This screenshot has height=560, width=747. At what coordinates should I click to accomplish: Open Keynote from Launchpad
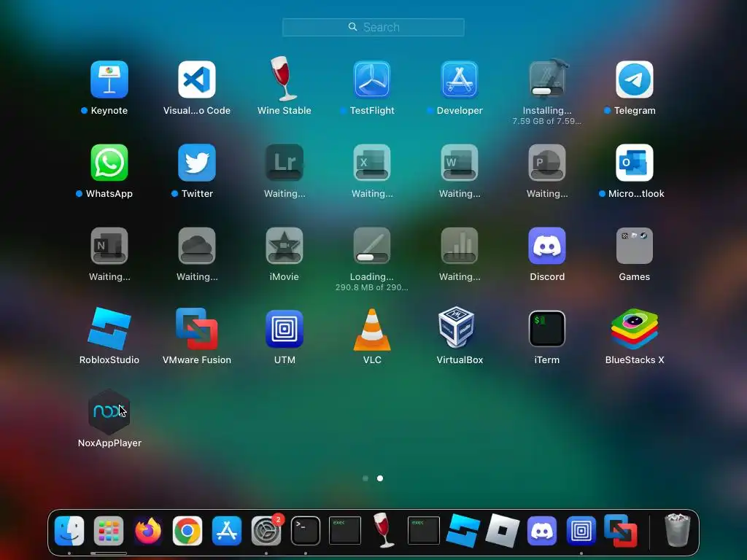click(109, 79)
